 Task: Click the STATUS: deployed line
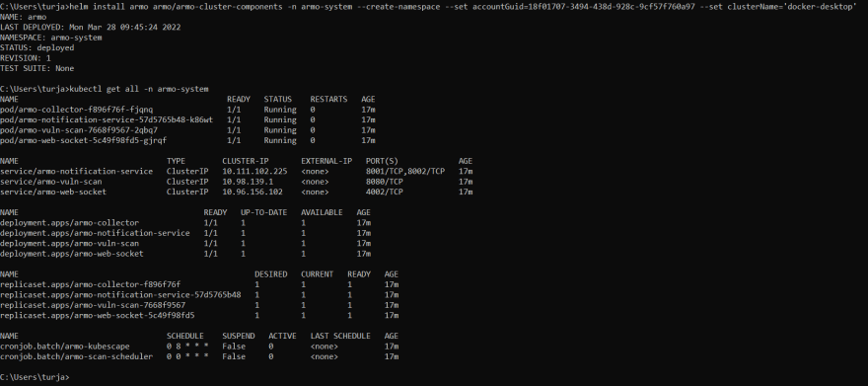[37, 47]
